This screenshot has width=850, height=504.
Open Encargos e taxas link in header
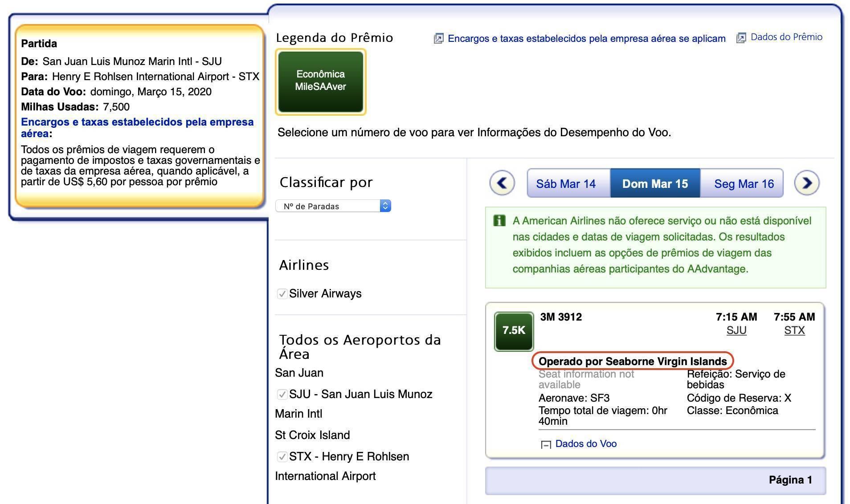point(586,39)
